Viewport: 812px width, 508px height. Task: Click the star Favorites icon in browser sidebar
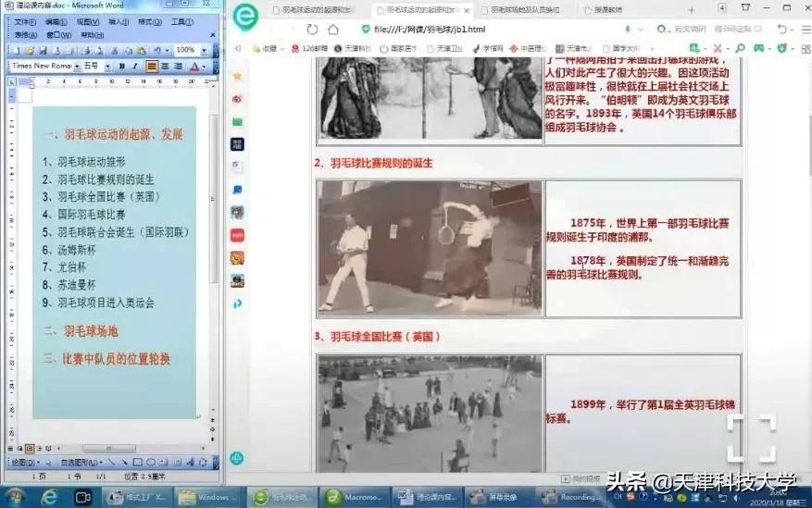(237, 76)
